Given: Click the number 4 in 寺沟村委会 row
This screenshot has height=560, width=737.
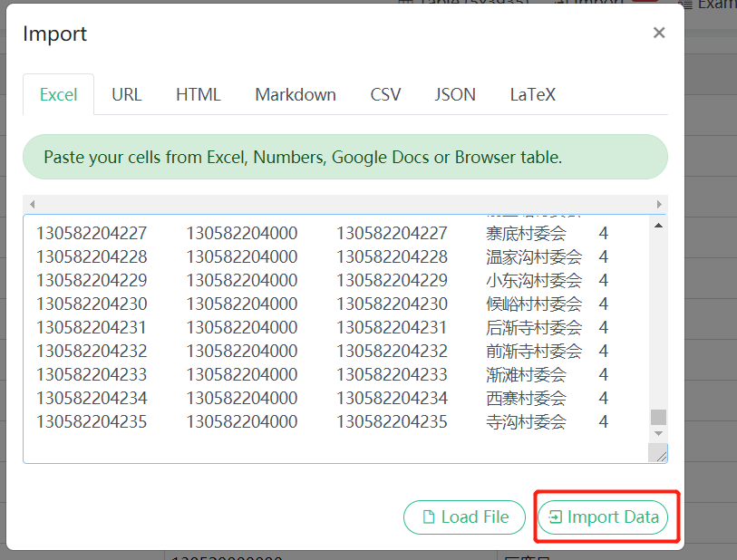Looking at the screenshot, I should pos(604,422).
